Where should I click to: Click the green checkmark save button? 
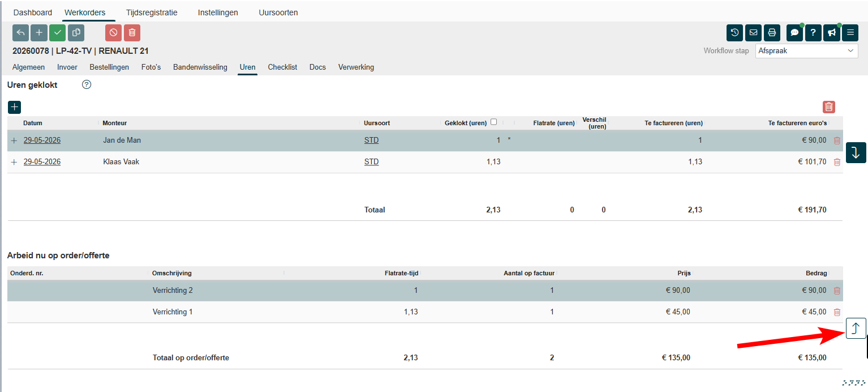click(x=57, y=33)
